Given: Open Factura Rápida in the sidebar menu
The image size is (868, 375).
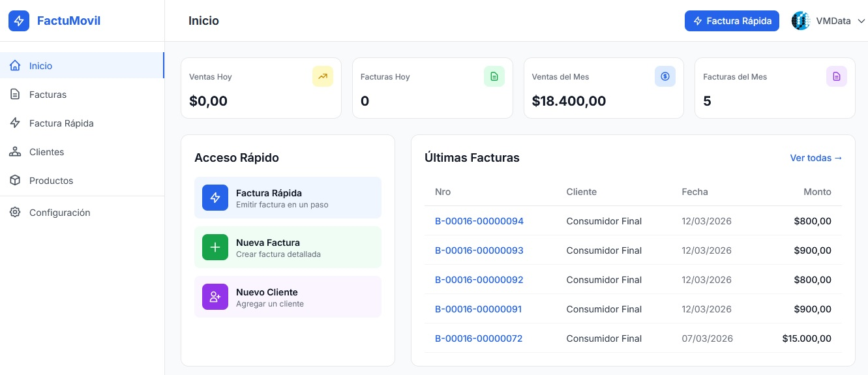Looking at the screenshot, I should tap(82, 123).
